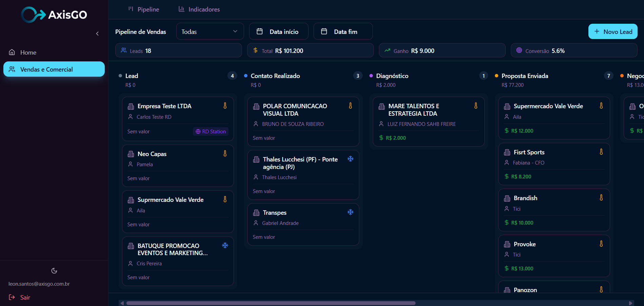Image resolution: width=644 pixels, height=306 pixels.
Task: Click the leon.santos@axisgo.com.br email
Action: click(39, 284)
